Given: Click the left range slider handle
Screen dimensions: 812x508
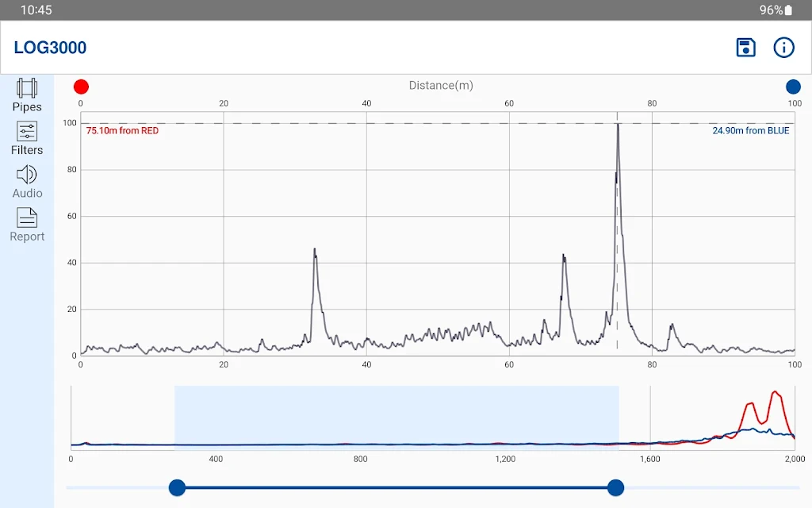Looking at the screenshot, I should coord(177,487).
